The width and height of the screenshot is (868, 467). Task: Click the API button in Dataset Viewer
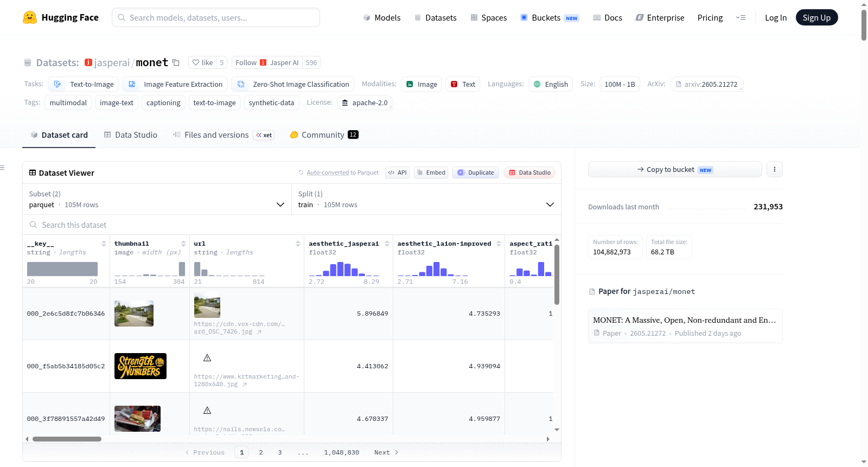[x=397, y=172]
